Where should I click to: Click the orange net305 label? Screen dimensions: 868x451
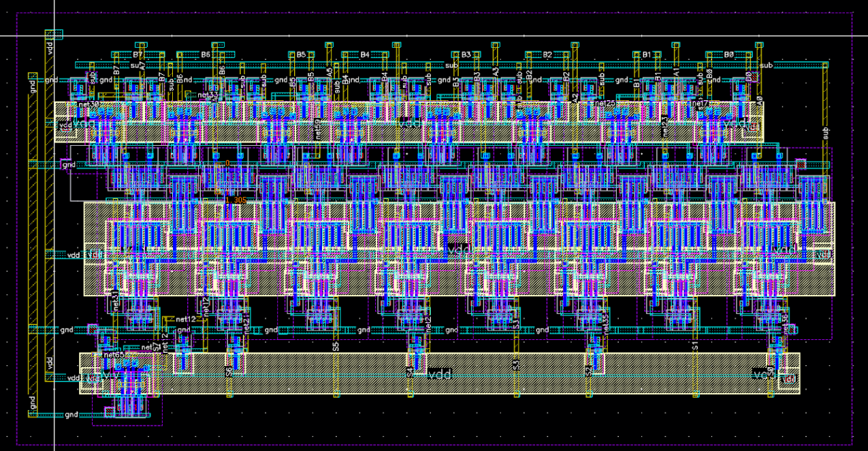[x=235, y=198]
